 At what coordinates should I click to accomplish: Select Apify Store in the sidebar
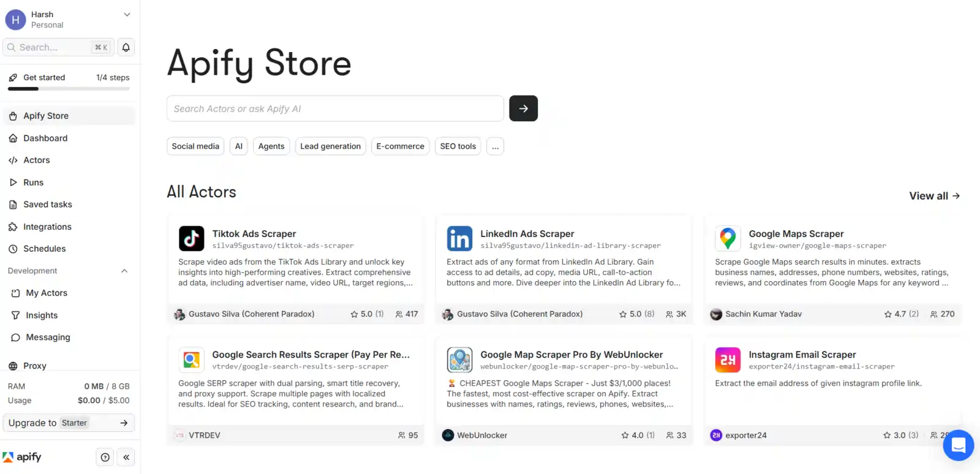click(70, 116)
